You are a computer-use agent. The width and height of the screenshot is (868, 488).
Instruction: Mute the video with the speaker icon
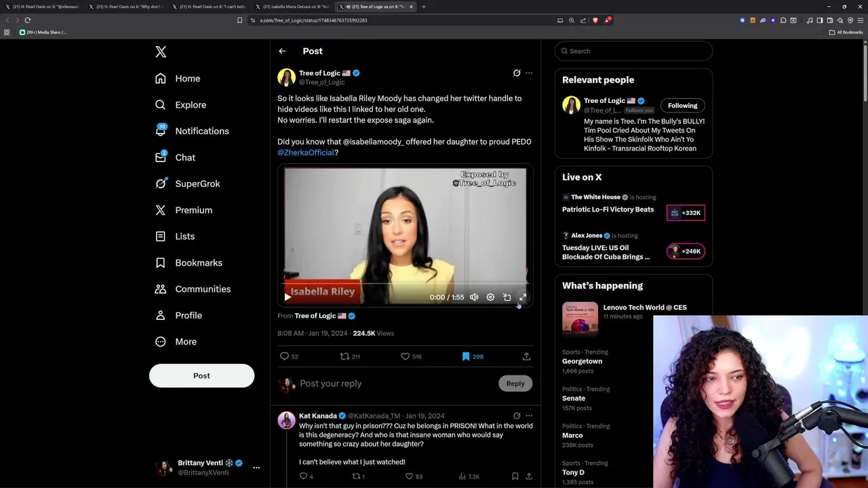474,297
